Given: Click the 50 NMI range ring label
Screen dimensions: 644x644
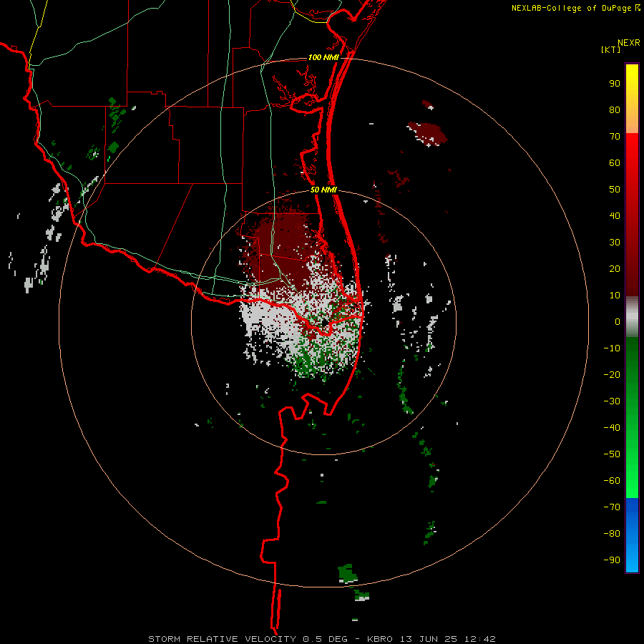Looking at the screenshot, I should tap(323, 190).
